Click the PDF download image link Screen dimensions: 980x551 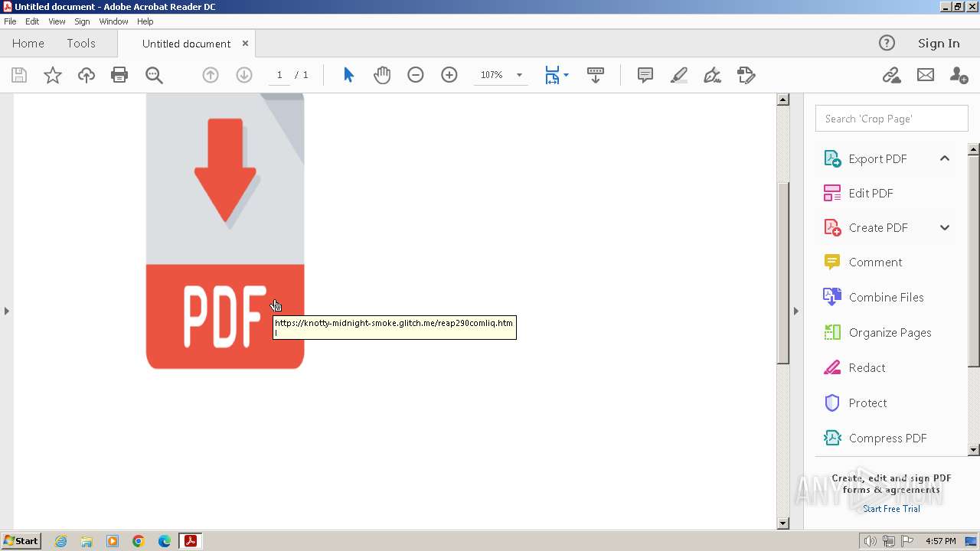(225, 231)
